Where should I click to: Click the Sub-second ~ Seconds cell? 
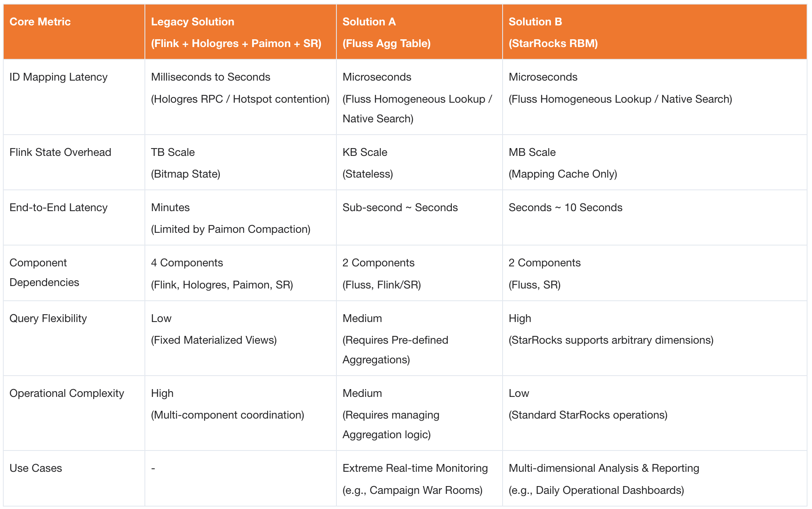pos(400,208)
